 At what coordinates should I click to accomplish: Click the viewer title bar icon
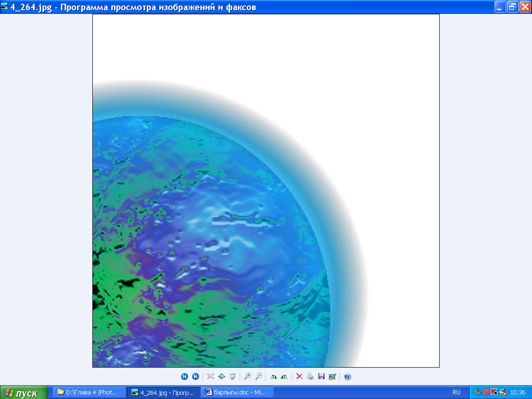point(5,6)
